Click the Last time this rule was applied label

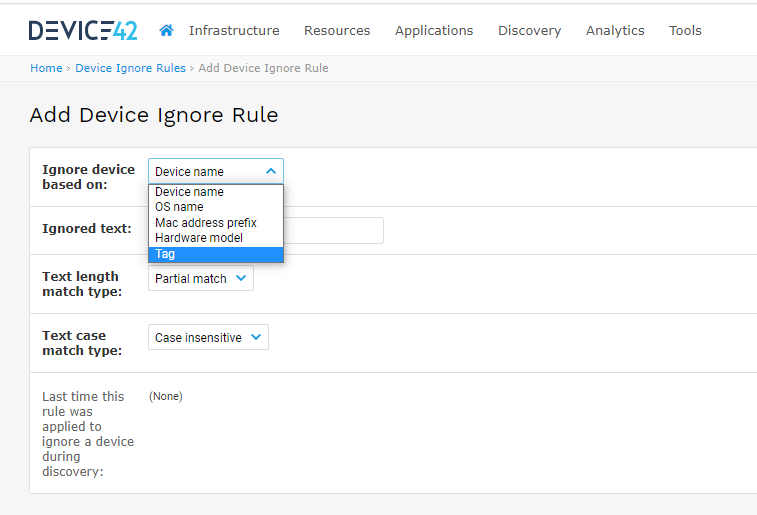88,434
